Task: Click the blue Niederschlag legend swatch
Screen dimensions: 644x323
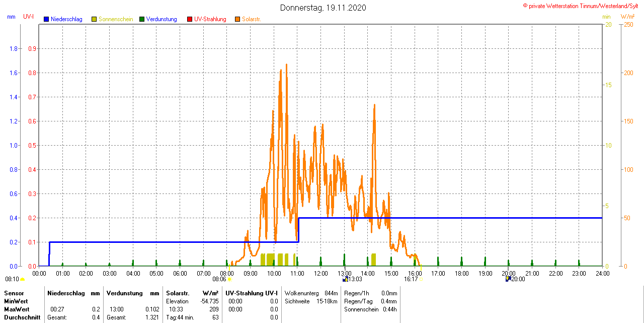Action: coord(46,19)
